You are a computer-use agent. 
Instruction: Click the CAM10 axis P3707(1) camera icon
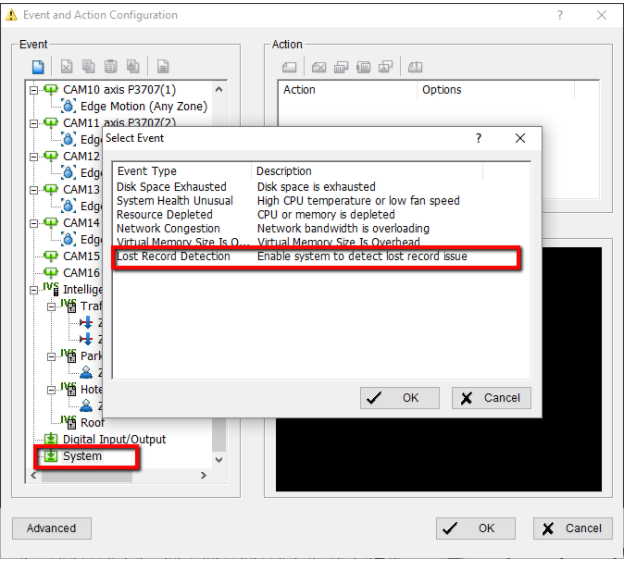(51, 90)
